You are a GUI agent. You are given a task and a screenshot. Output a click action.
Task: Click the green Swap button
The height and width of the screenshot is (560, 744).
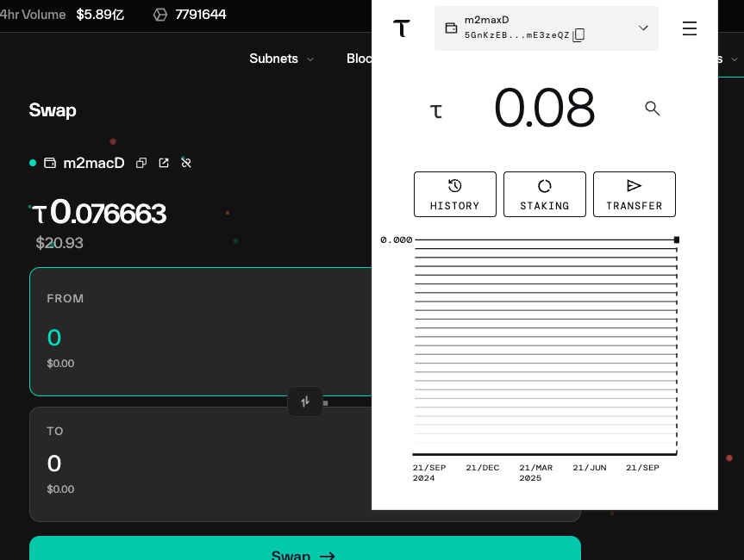coord(305,549)
